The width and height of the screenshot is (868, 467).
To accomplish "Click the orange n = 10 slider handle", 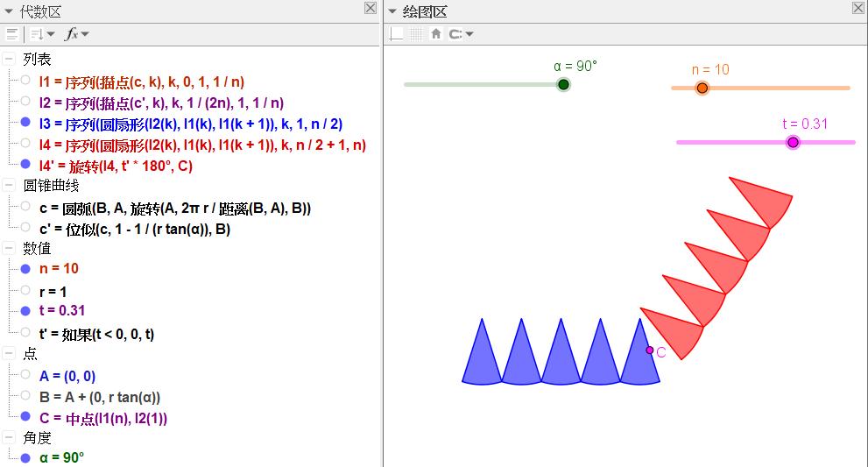I will pos(702,88).
